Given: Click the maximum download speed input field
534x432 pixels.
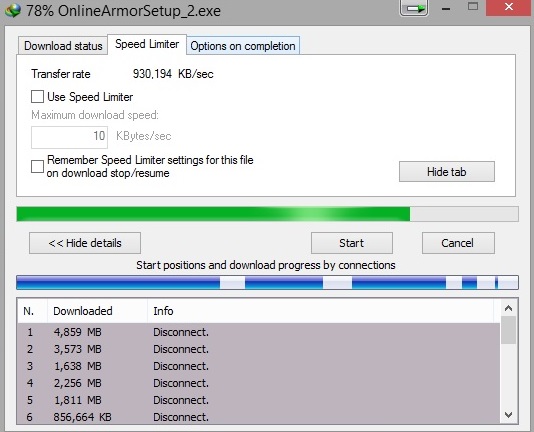Looking at the screenshot, I should click(69, 137).
